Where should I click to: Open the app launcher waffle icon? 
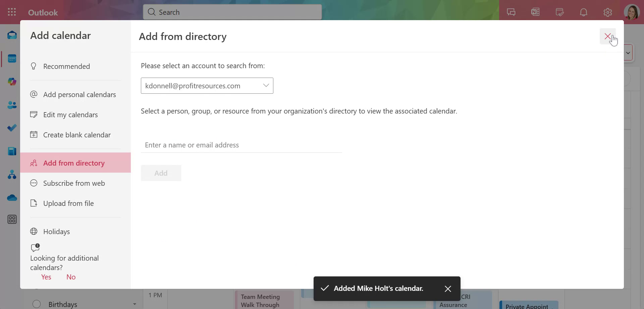12,12
